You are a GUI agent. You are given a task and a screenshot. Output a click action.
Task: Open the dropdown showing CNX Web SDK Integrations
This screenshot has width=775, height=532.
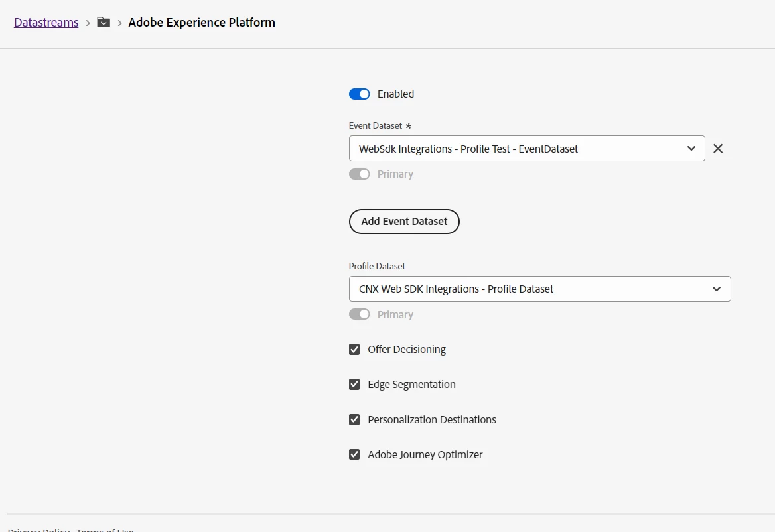tap(531, 289)
